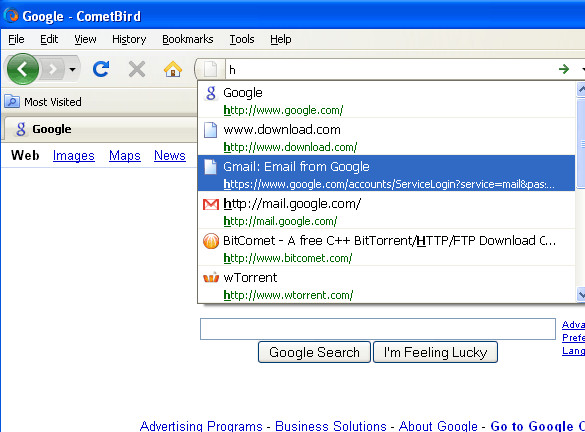
Task: Open the Tools menu
Action: click(x=242, y=39)
